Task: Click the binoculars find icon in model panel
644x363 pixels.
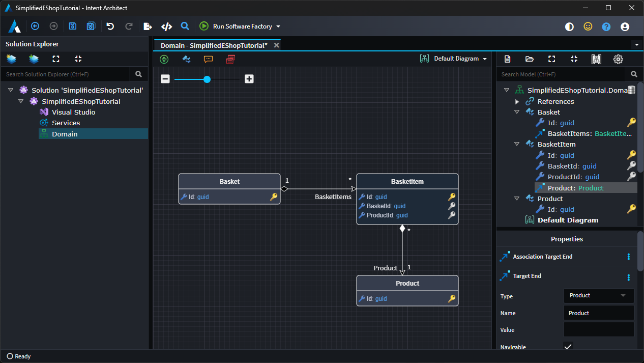Action: (596, 59)
